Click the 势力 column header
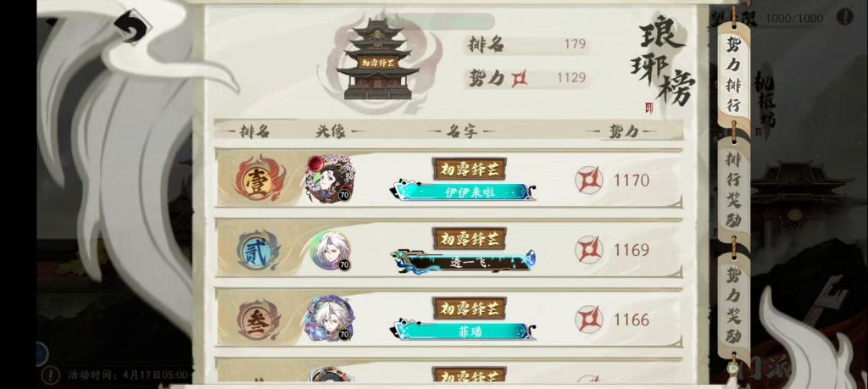The height and width of the screenshot is (389, 868). [x=623, y=131]
